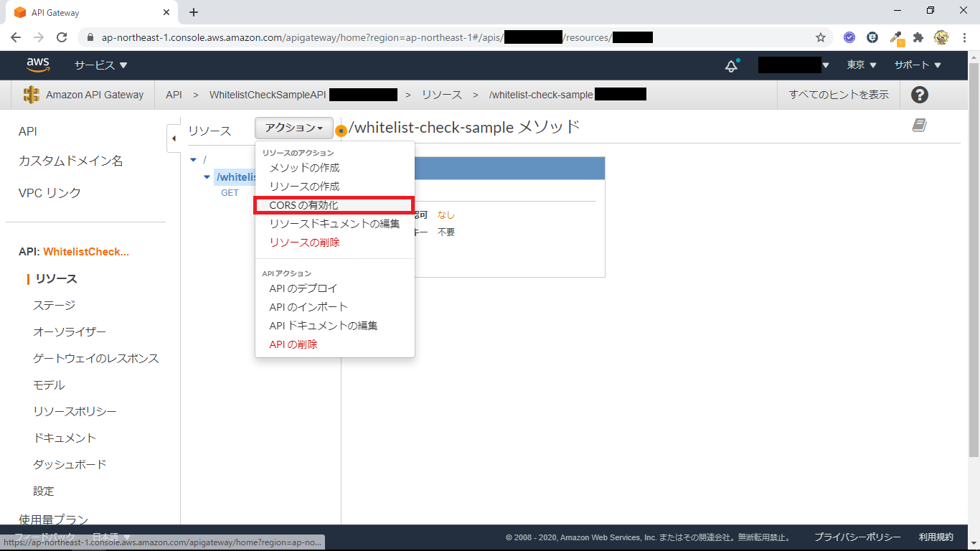Viewport: 980px width, 551px height.
Task: Open ステージ in the left sidebar
Action: pos(54,306)
